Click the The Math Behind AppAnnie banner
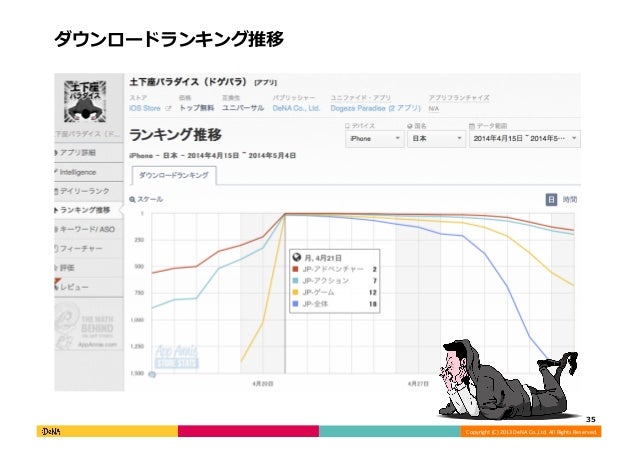Screen dimensions: 638x451 coord(89,327)
